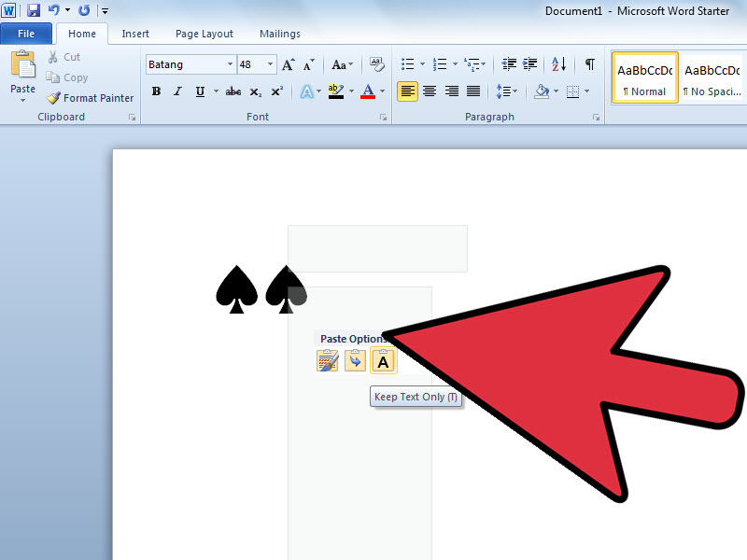
Task: Expand the Paste button dropdown arrow
Action: (22, 101)
